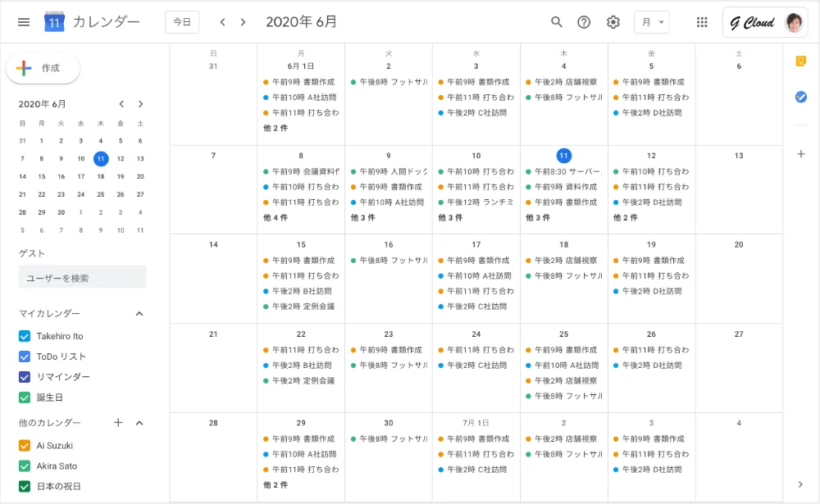Collapse the マイカレンダー section
The height and width of the screenshot is (504, 820).
click(x=139, y=314)
